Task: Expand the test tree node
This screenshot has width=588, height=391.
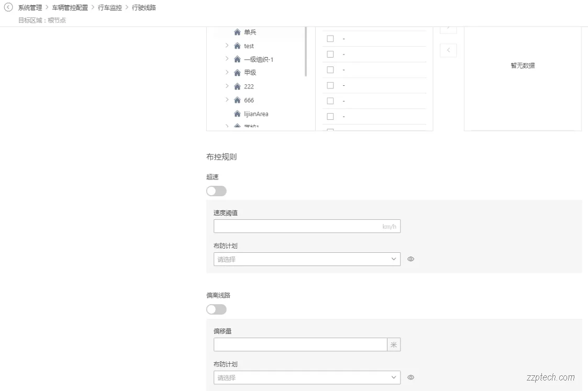Action: click(x=227, y=46)
